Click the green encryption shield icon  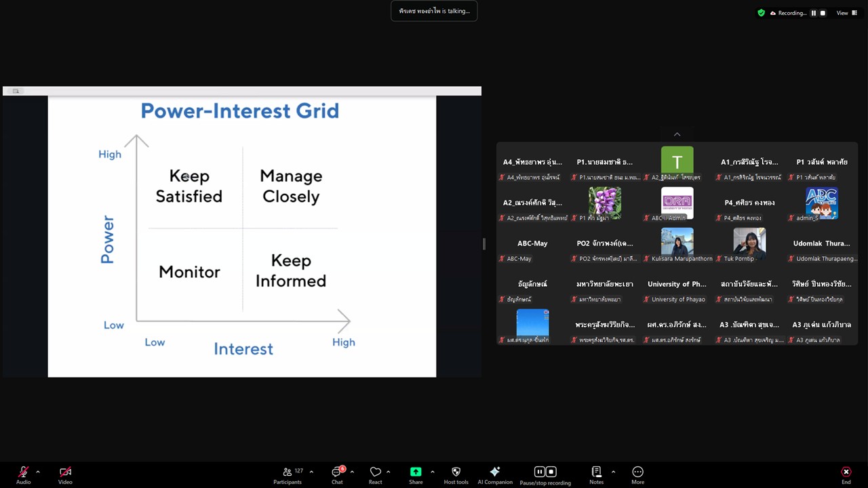(761, 13)
